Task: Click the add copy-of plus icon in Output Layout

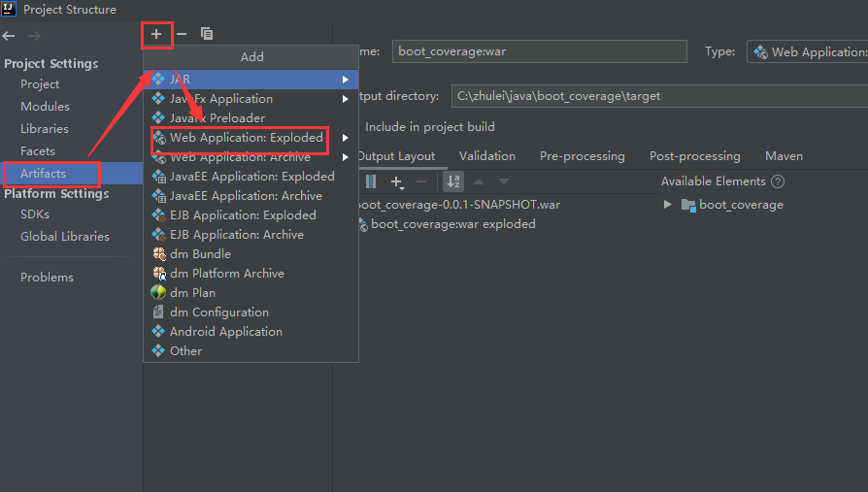Action: tap(396, 181)
